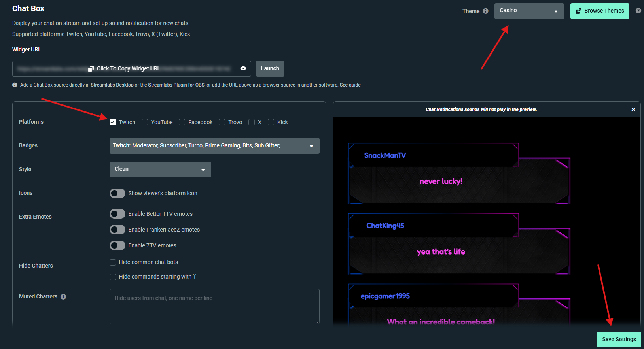Open the help question mark icon
644x349 pixels.
click(x=638, y=11)
